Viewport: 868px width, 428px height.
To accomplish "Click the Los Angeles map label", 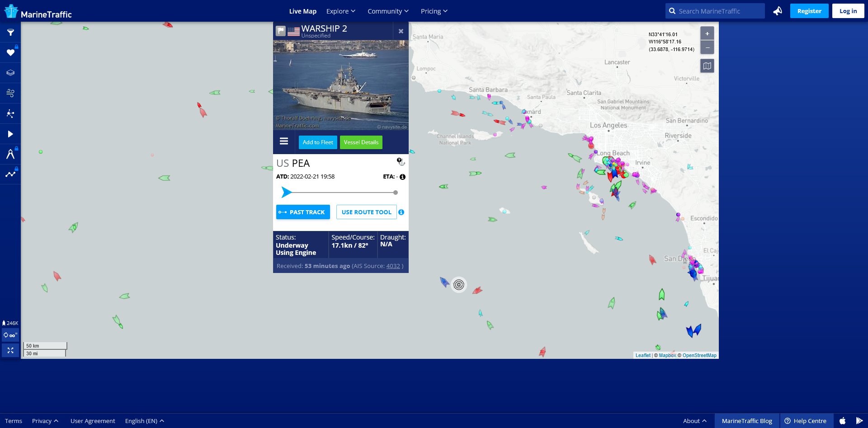I will (608, 125).
